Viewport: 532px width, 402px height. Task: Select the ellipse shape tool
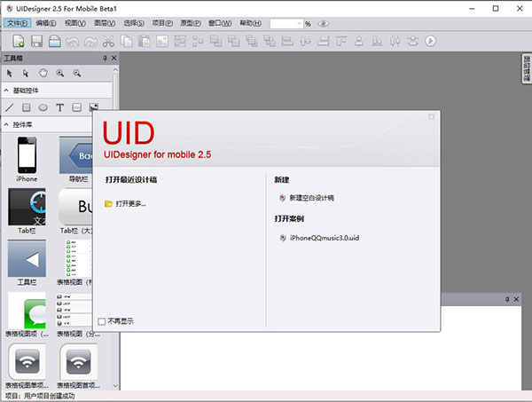coord(43,107)
